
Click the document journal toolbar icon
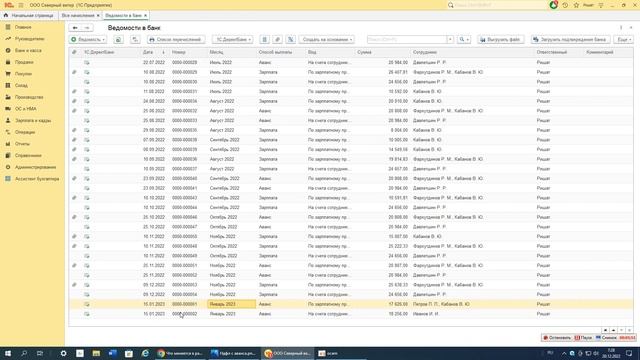[264, 40]
